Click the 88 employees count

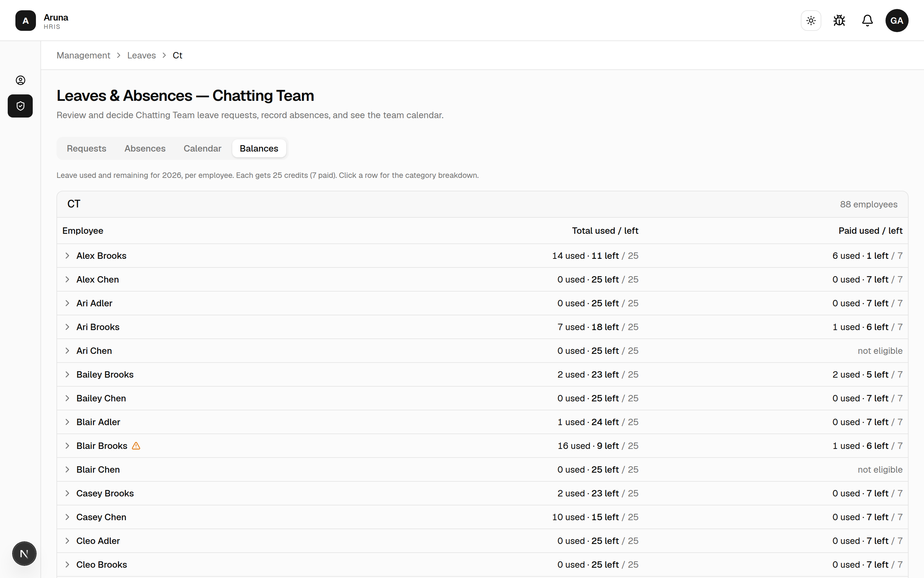coord(868,205)
